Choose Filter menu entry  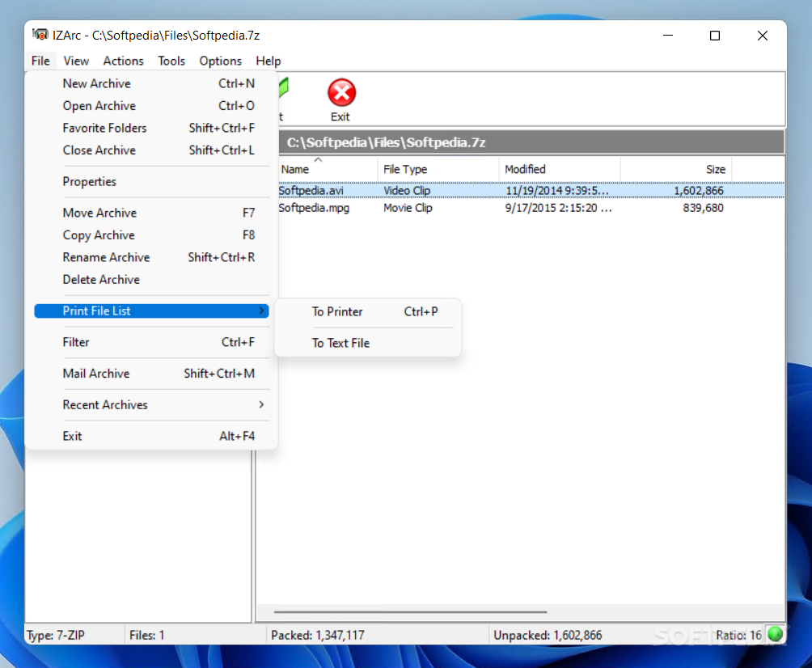[151, 342]
